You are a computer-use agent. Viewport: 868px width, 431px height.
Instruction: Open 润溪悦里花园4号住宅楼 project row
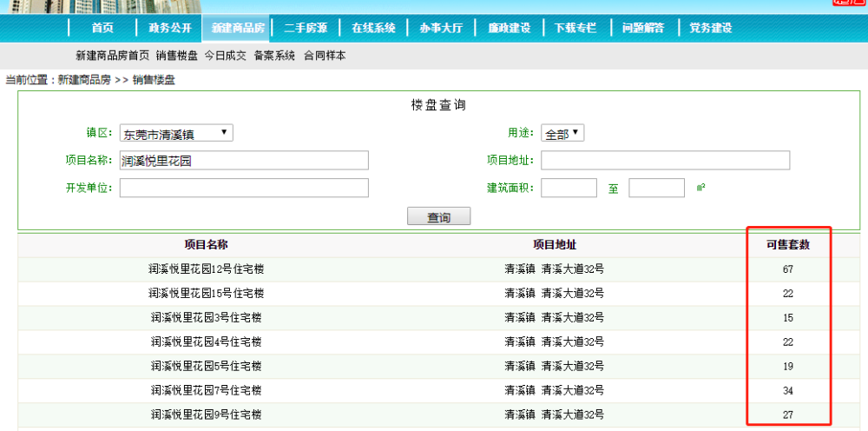[206, 342]
